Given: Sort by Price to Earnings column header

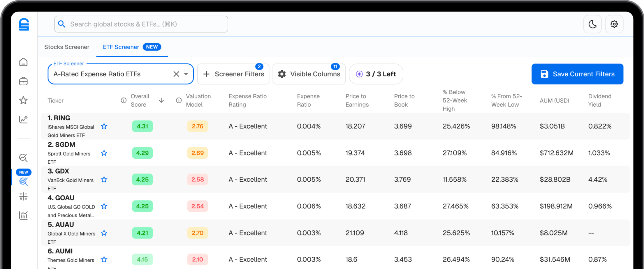Looking at the screenshot, I should pyautogui.click(x=357, y=100).
